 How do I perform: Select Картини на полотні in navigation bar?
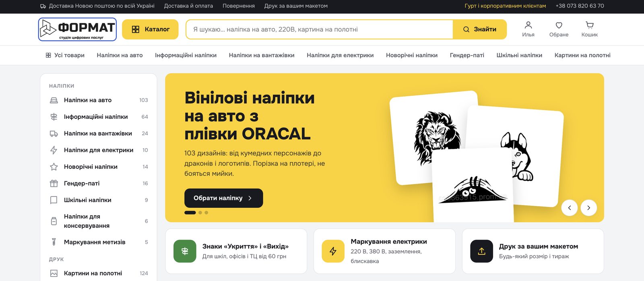[x=582, y=55]
